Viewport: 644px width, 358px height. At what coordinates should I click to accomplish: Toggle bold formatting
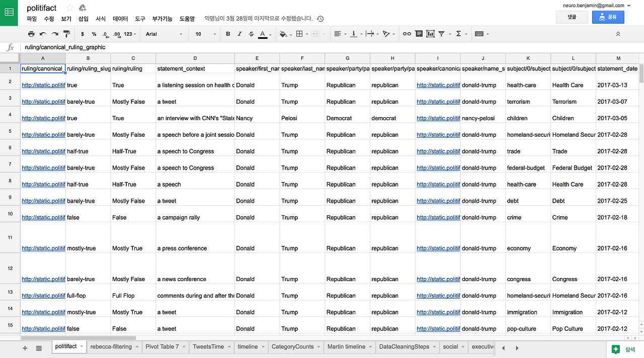[228, 34]
